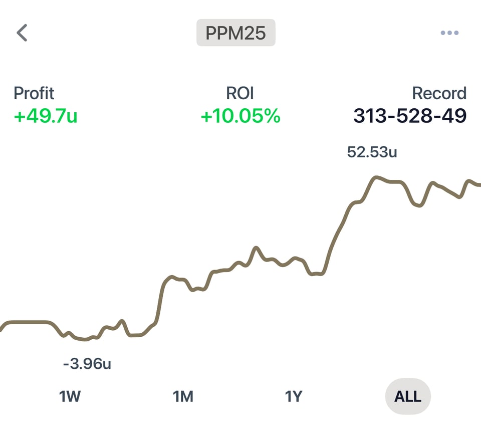Tap the chart line's highest peak

tap(376, 177)
